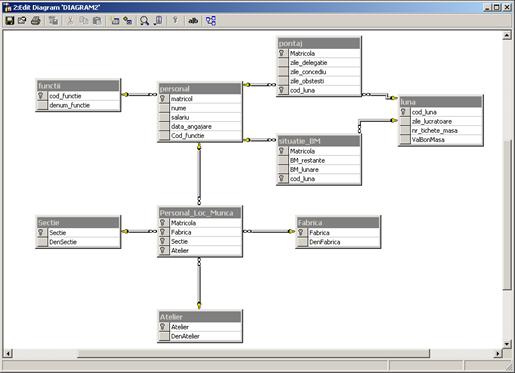
Task: Click the Arrange Tables icon
Action: 211,21
